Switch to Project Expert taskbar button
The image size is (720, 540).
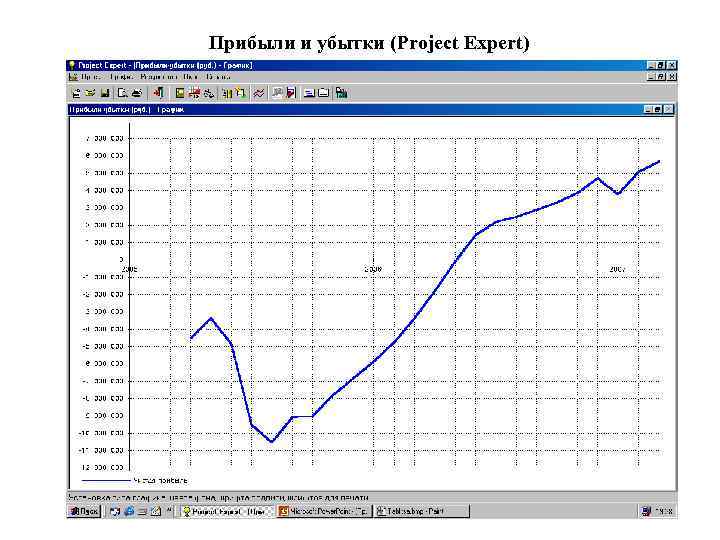tap(226, 511)
